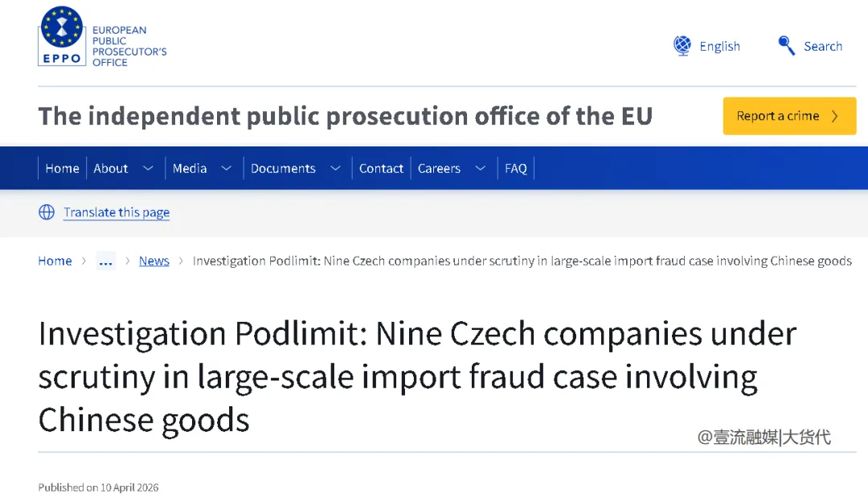Open the Home navigation menu item

62,168
